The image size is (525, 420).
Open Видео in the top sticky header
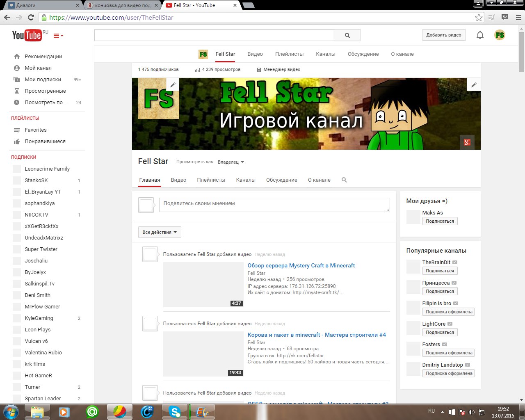[x=255, y=54]
